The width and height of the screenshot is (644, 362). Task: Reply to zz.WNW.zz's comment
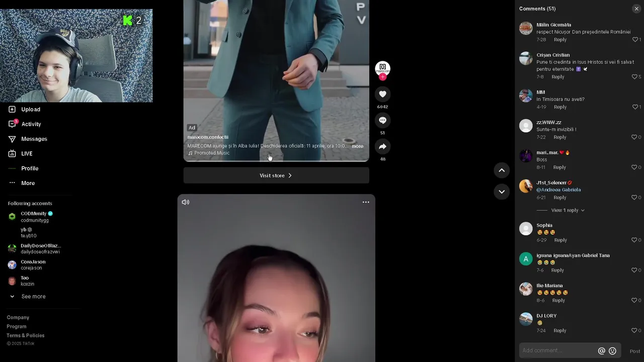(559, 137)
